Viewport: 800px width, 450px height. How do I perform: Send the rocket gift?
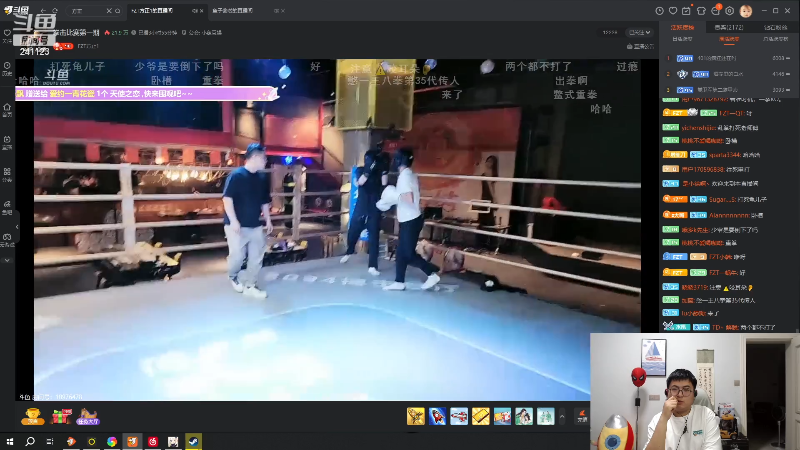coord(437,416)
